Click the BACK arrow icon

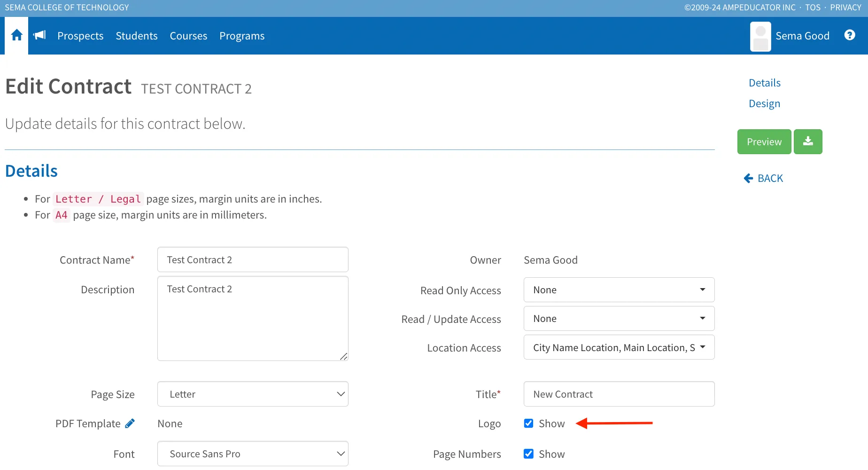(748, 178)
